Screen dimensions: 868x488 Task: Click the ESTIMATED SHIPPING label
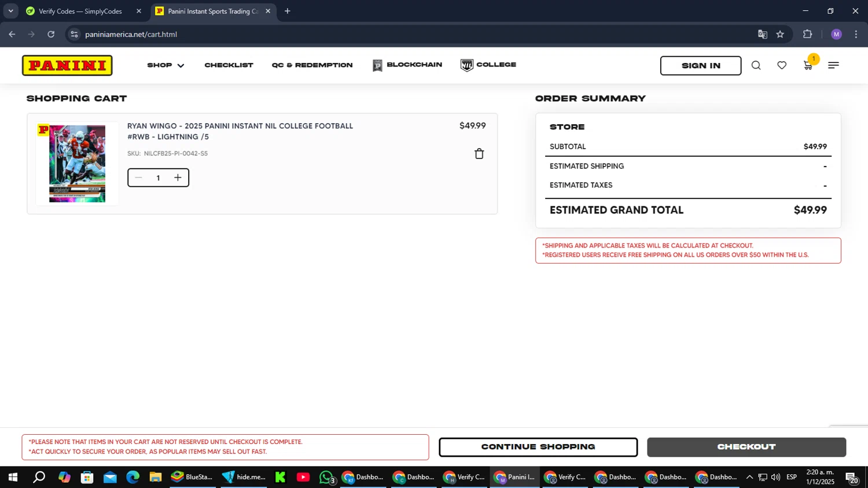pos(587,166)
